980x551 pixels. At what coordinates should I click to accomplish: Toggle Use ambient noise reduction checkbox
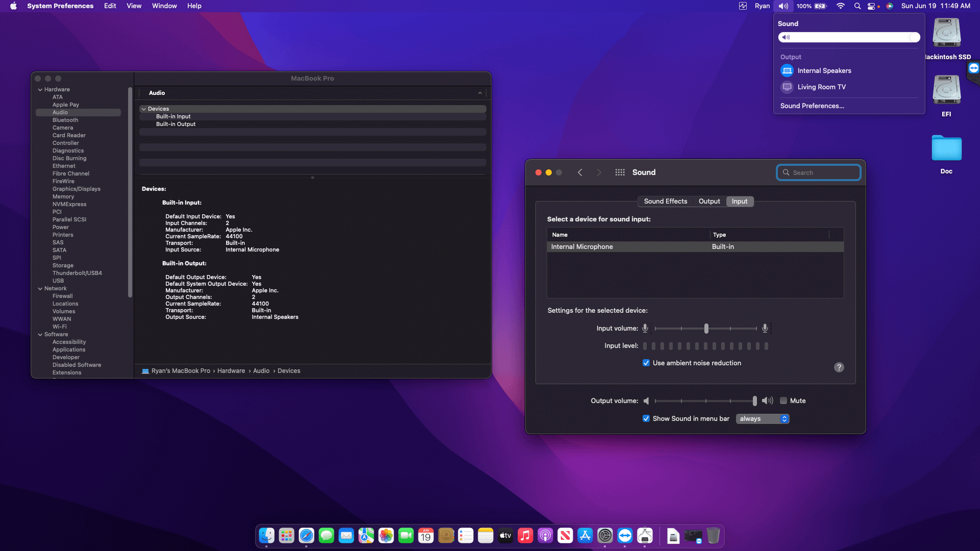[x=646, y=363]
